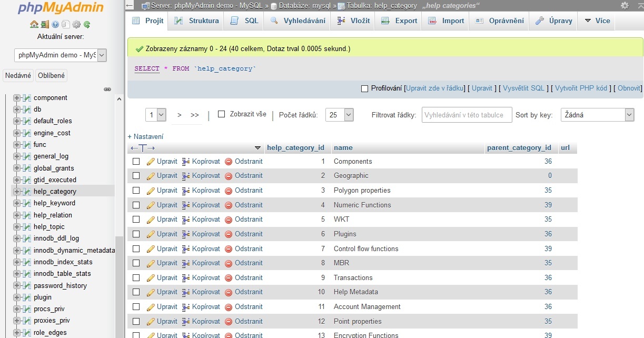Viewport: 644px width, 338px height.
Task: Enable the Profilování checkbox
Action: pos(365,88)
